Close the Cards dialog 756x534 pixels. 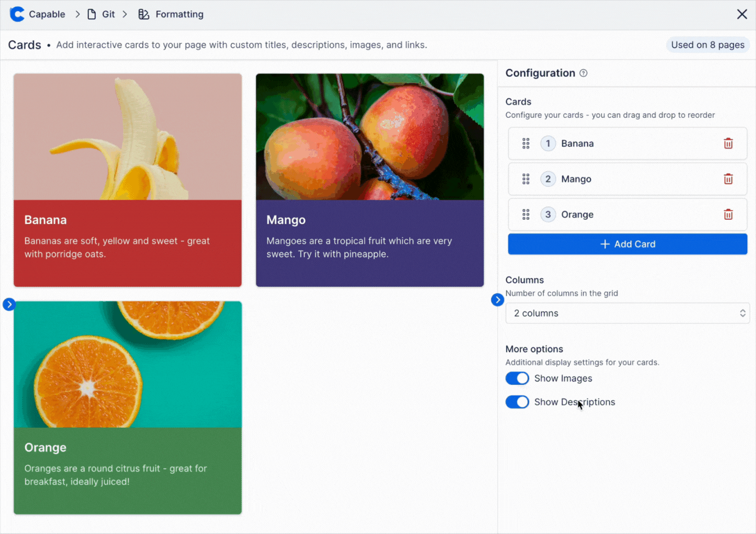(742, 14)
